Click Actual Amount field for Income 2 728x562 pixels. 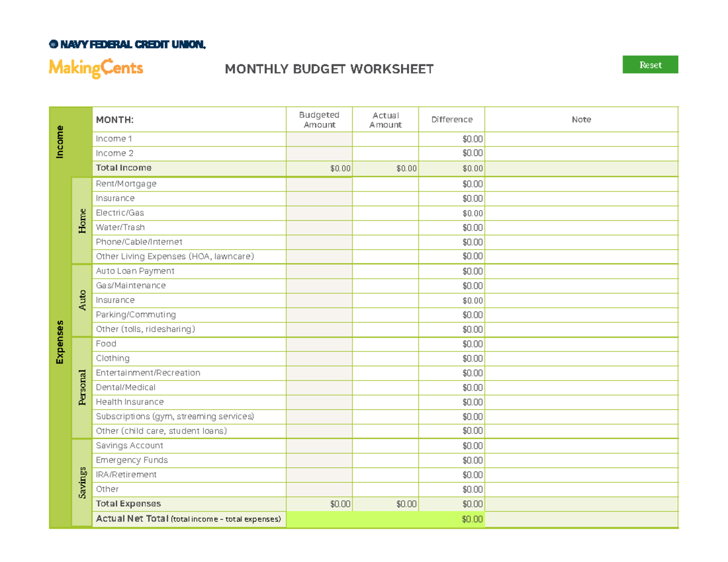pos(385,153)
